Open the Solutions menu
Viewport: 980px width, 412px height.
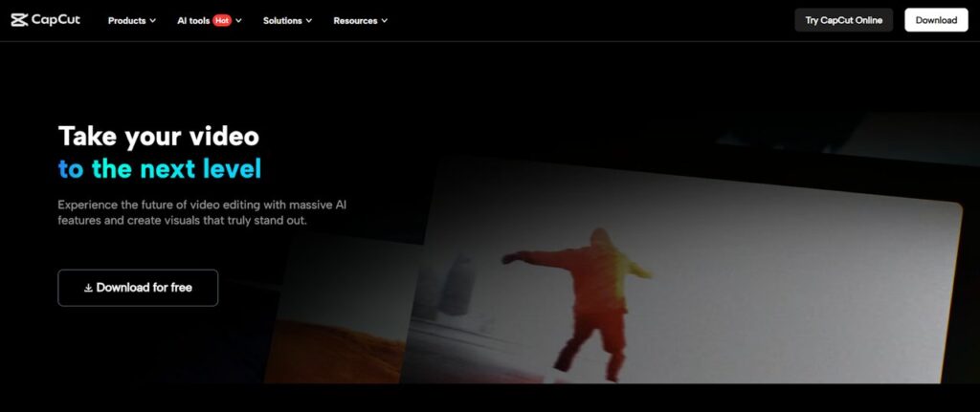coord(282,20)
